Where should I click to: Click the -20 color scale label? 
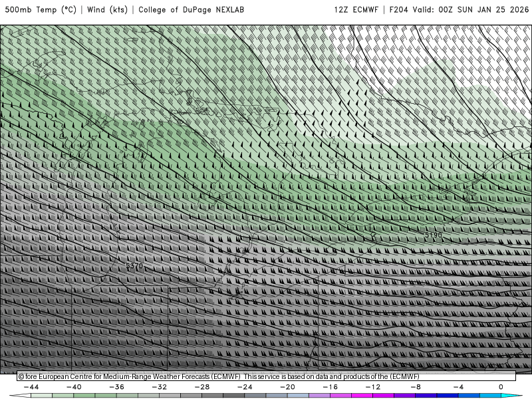click(287, 387)
